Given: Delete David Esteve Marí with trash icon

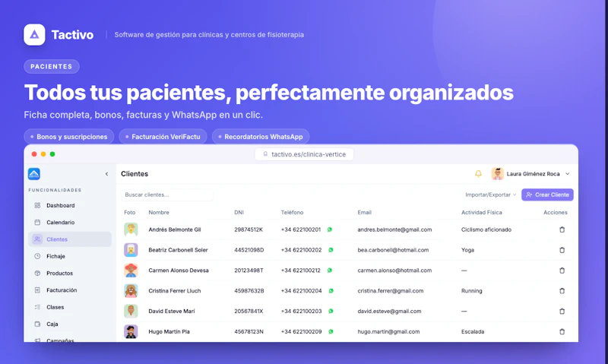Looking at the screenshot, I should click(x=562, y=312).
